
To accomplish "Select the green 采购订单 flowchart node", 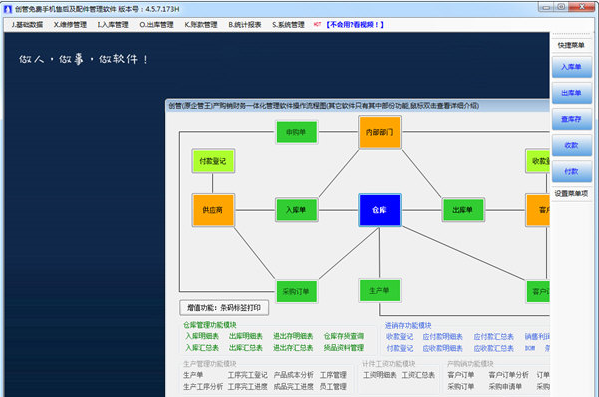I will click(296, 291).
